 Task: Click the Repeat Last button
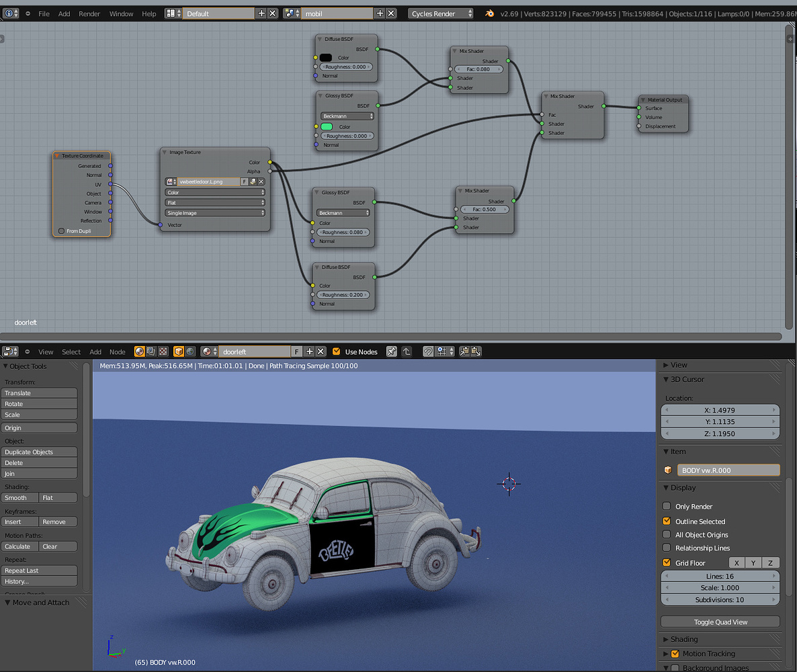39,571
